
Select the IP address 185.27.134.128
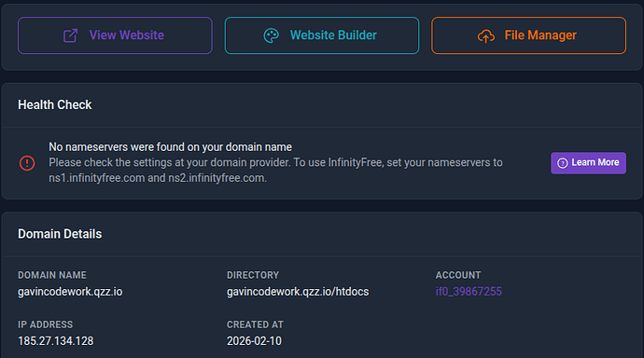(x=56, y=341)
